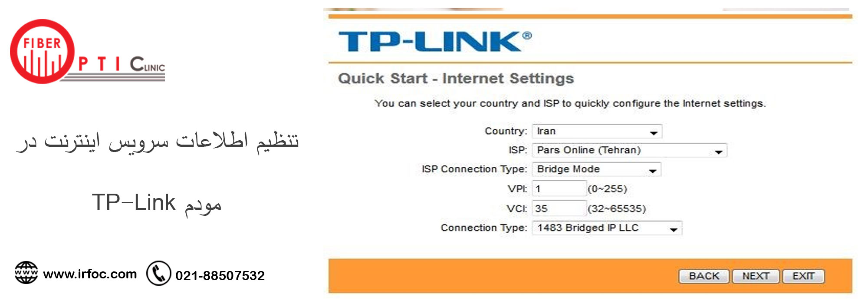Click the www.irfoc.com website link
The image size is (868, 304).
pos(89,274)
